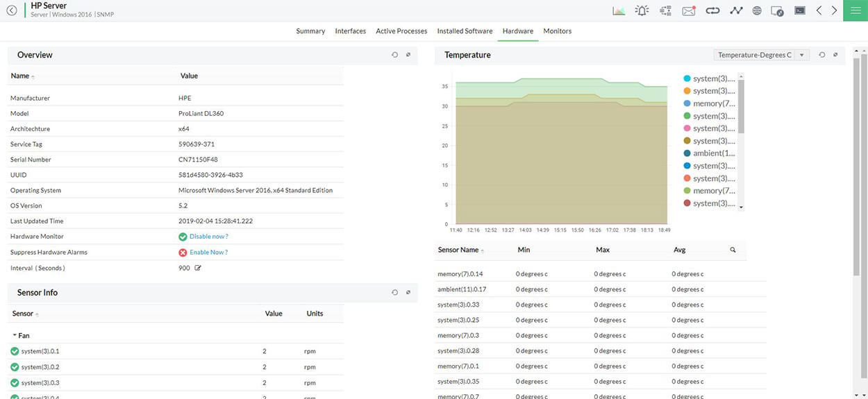The height and width of the screenshot is (399, 868).
Task: Refresh the Temperature panel
Action: tap(821, 55)
